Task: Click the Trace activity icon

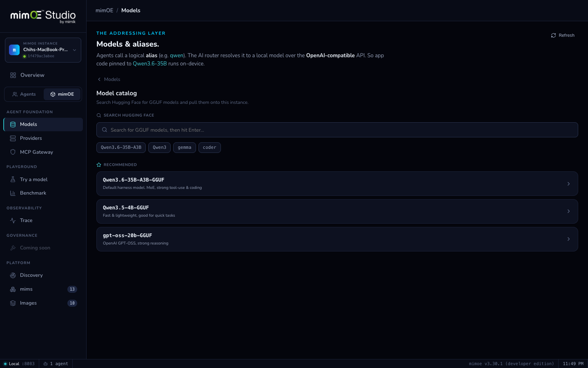Action: pyautogui.click(x=13, y=220)
